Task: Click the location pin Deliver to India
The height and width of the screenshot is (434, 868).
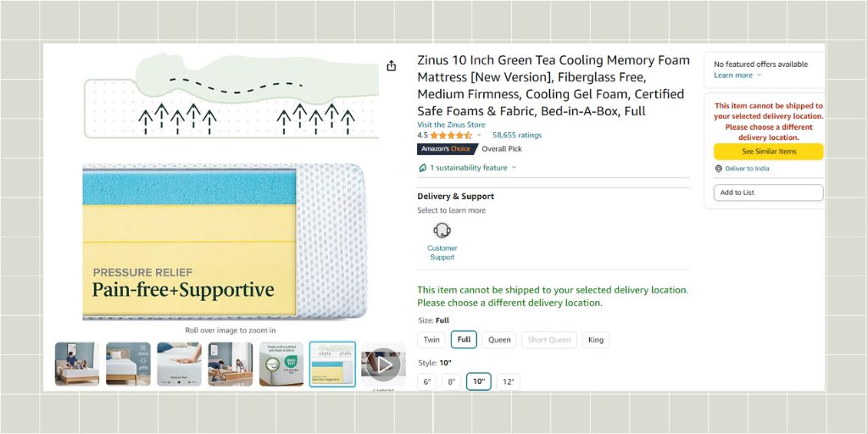Action: click(719, 169)
